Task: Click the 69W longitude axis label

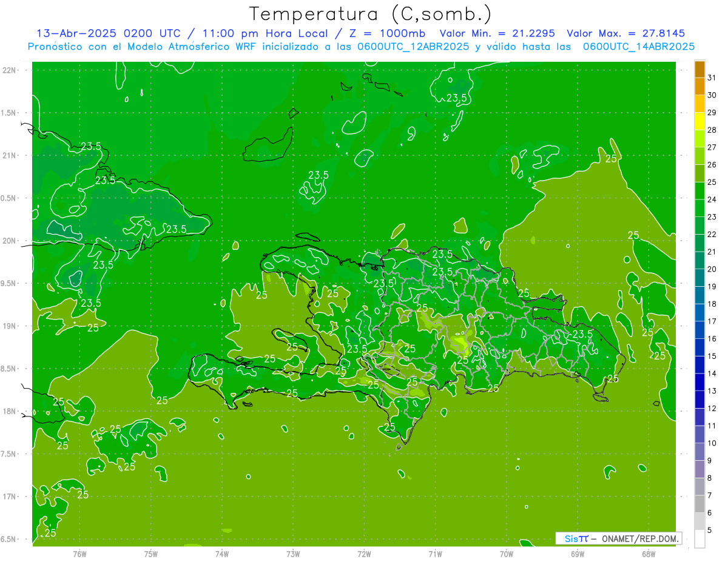Action: click(578, 554)
